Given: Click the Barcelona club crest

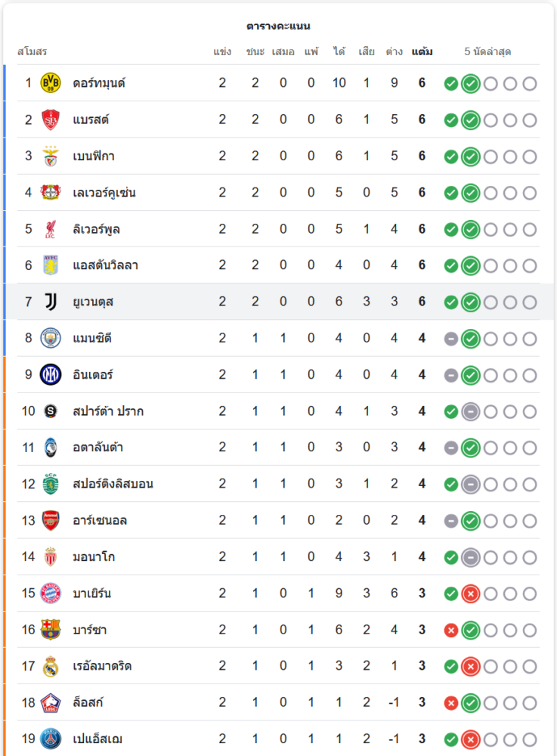Looking at the screenshot, I should coord(51,630).
